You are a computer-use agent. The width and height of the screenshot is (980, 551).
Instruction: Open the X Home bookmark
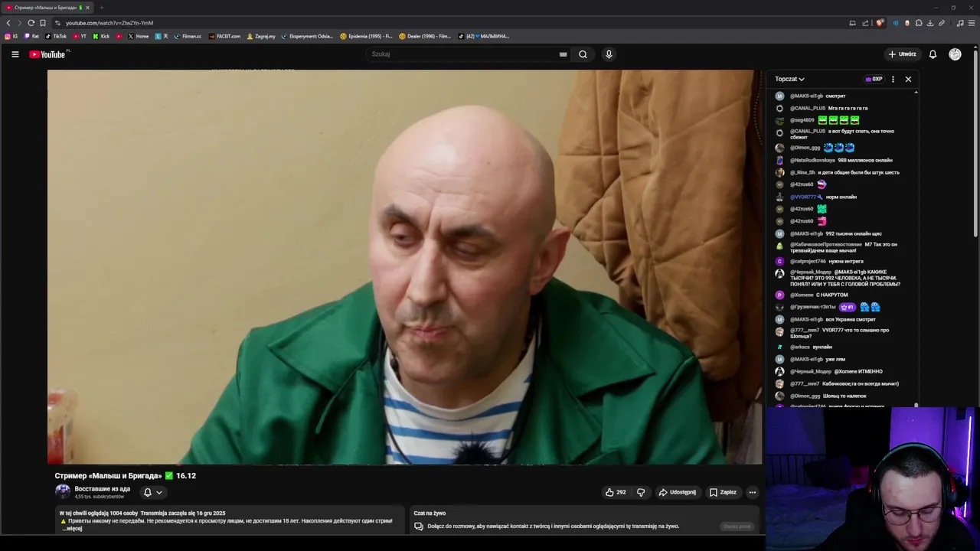point(139,36)
